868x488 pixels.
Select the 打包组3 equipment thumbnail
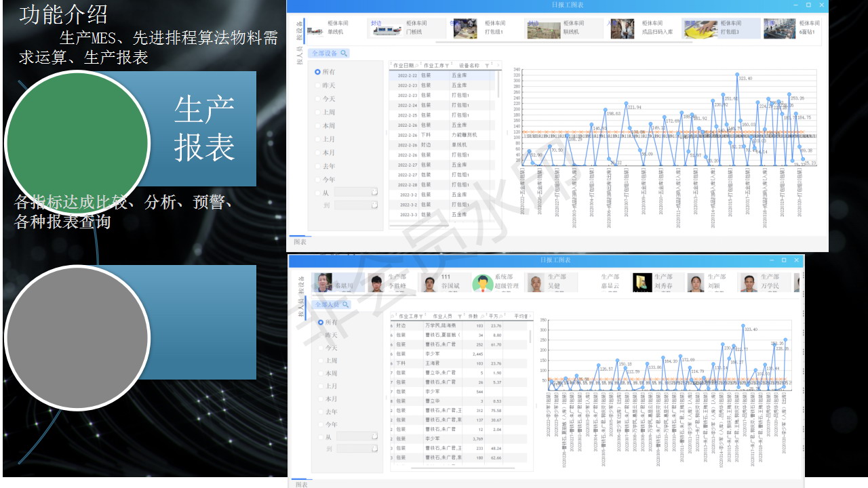(x=699, y=28)
